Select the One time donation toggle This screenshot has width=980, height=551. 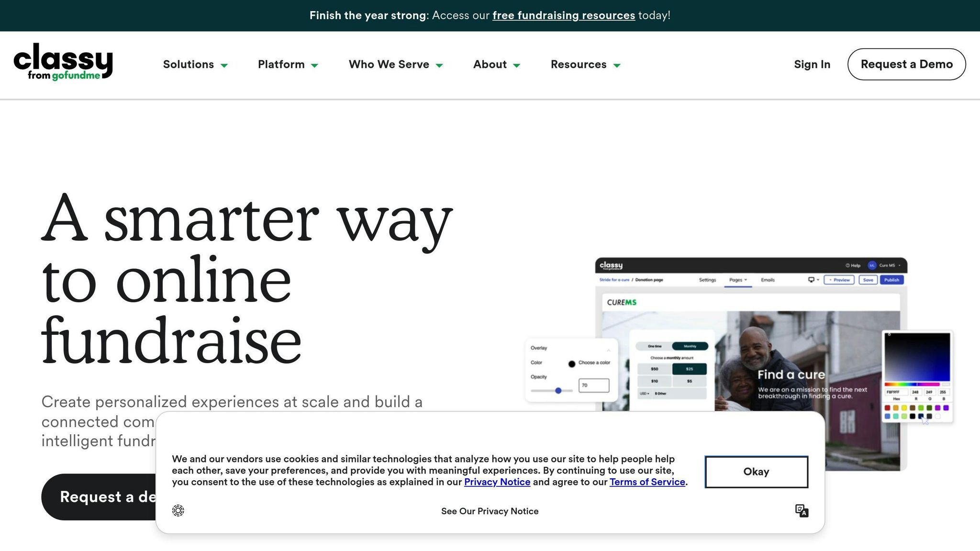click(654, 346)
